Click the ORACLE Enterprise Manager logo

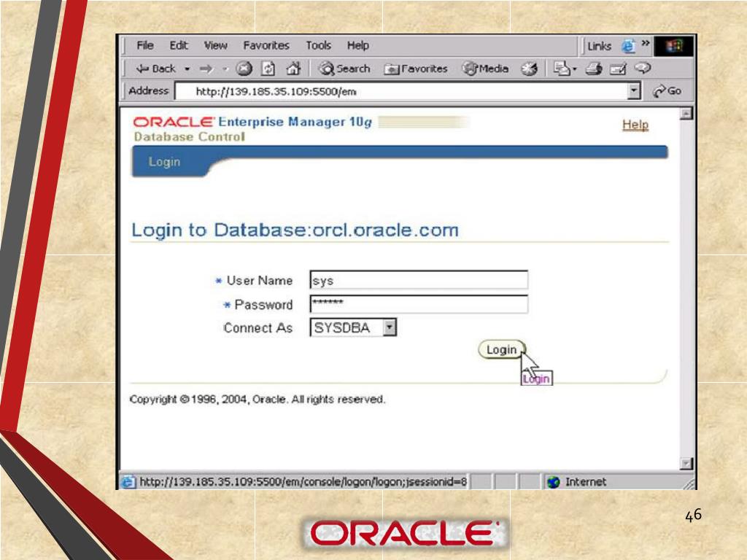(252, 122)
